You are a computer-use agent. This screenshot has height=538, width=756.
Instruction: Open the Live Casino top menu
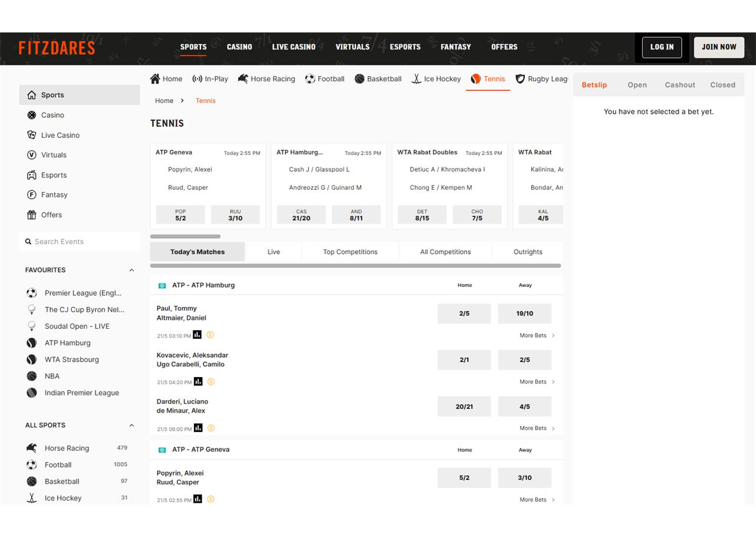click(293, 47)
